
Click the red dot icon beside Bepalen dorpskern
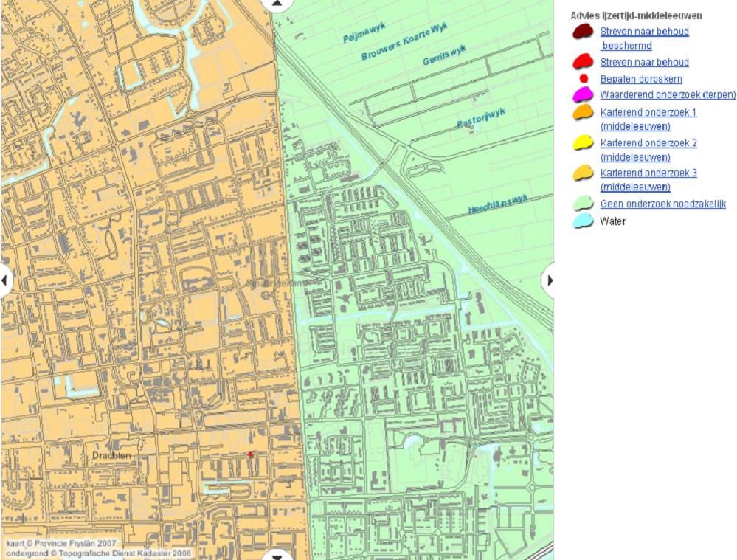point(584,79)
